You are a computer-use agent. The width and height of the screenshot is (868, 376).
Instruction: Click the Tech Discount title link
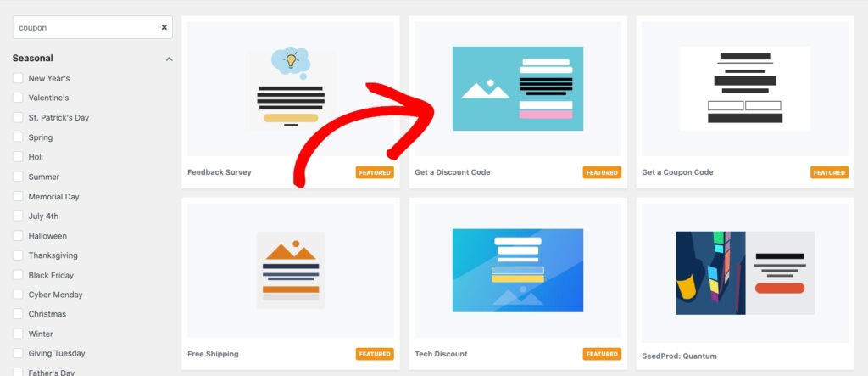point(441,354)
